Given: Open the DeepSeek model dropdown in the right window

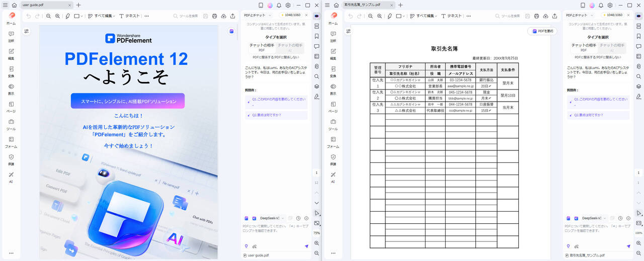Looking at the screenshot, I should [x=593, y=218].
